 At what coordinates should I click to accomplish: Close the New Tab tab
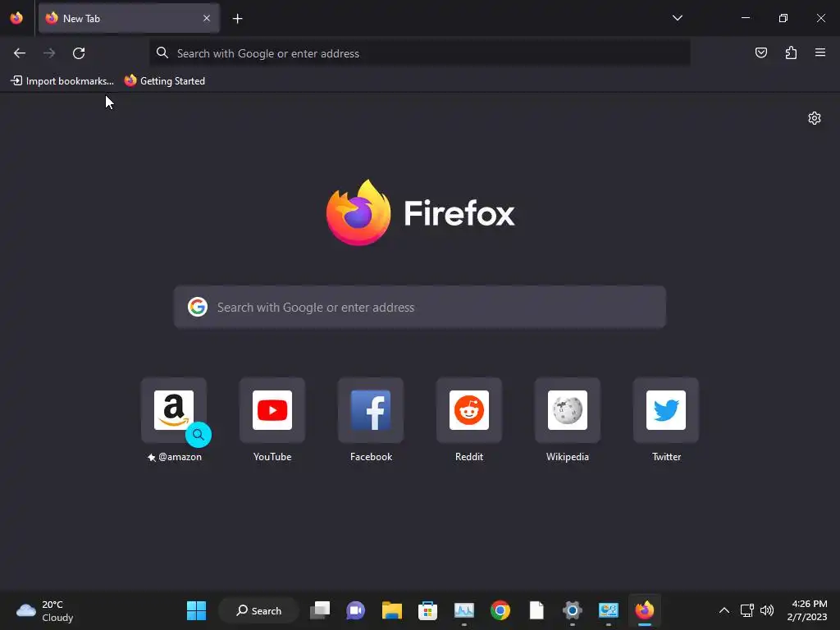(207, 18)
